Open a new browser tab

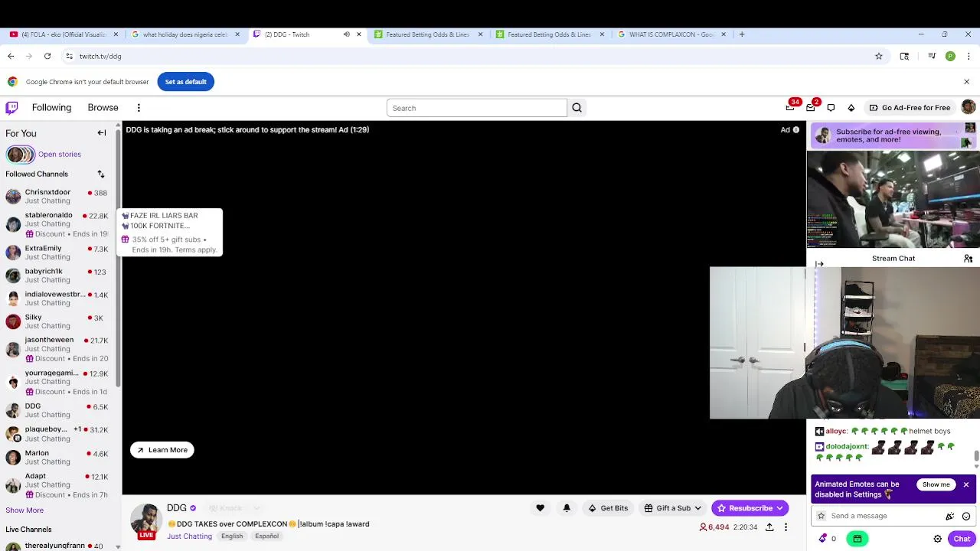(x=742, y=34)
